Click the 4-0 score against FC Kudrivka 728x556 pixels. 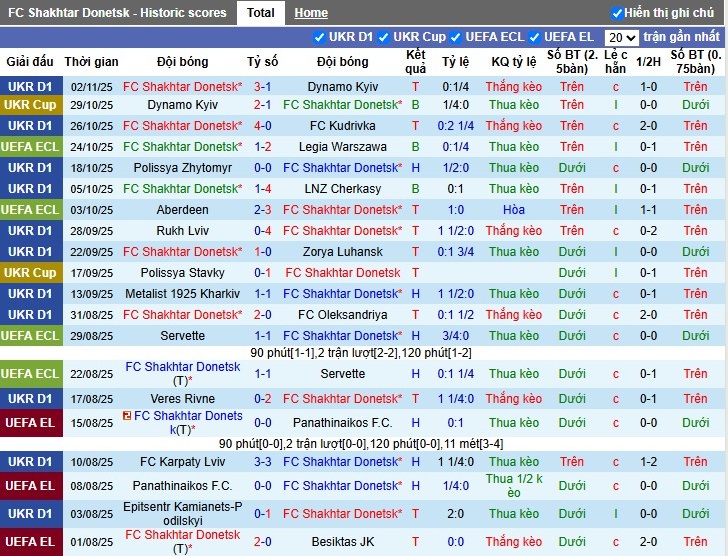click(262, 126)
